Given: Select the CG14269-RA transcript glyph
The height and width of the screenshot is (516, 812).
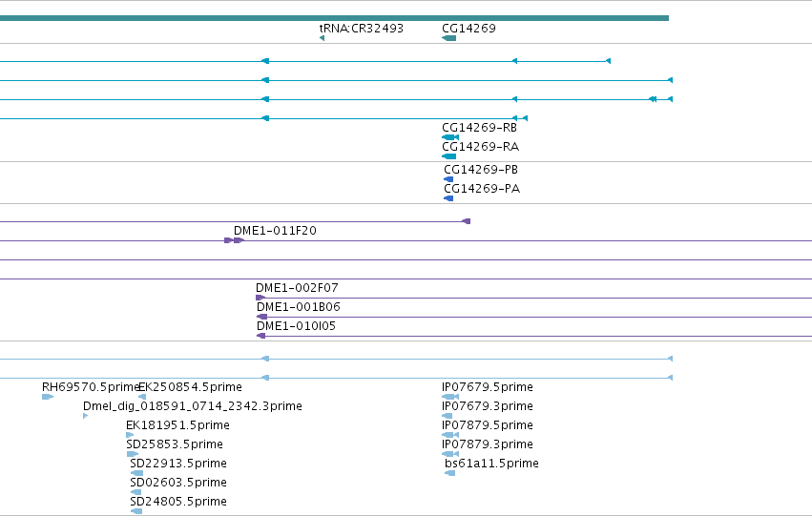Looking at the screenshot, I should pos(449,156).
